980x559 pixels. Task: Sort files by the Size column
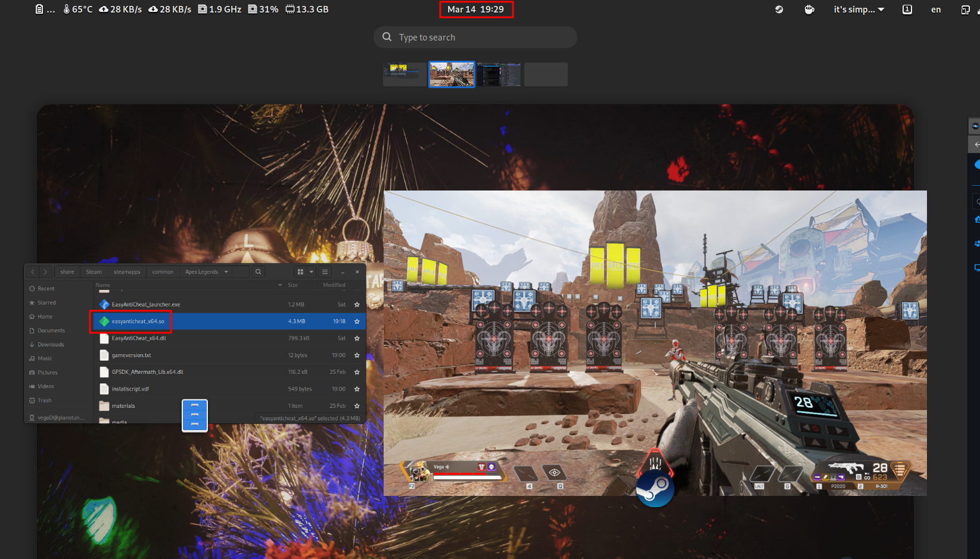pos(293,285)
